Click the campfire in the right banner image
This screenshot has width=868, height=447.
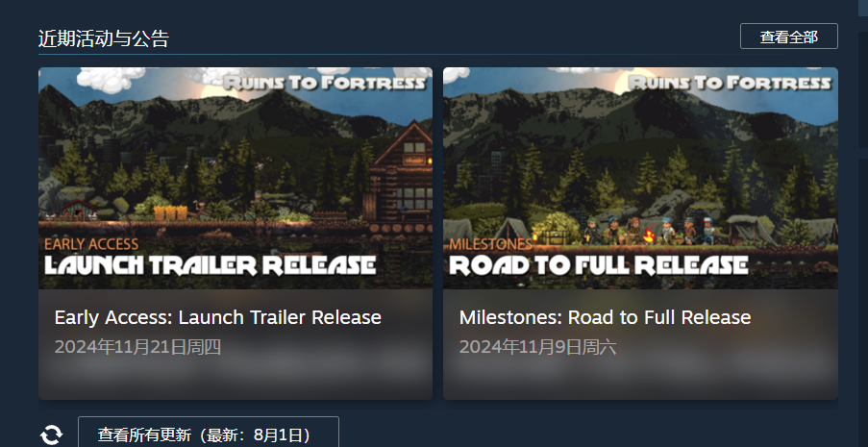(649, 236)
